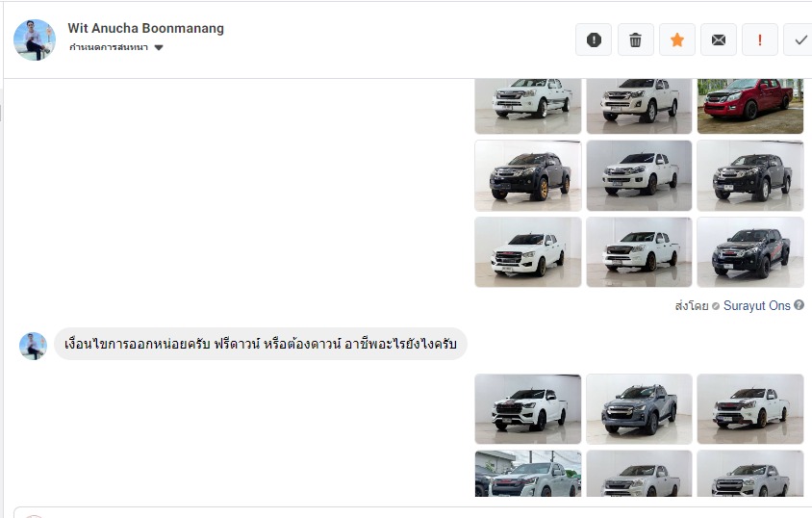
Task: Open the outdoor parked truck thumbnail
Action: [528, 474]
